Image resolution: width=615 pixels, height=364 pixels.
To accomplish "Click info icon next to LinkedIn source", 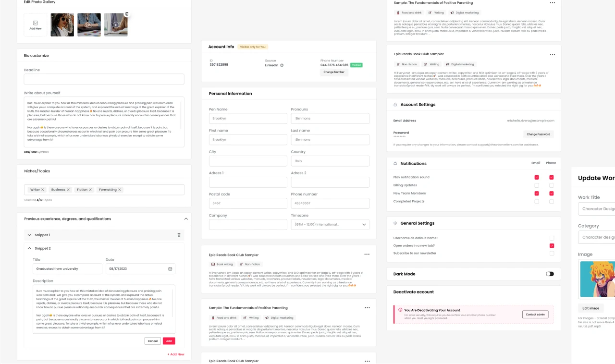I will point(282,65).
